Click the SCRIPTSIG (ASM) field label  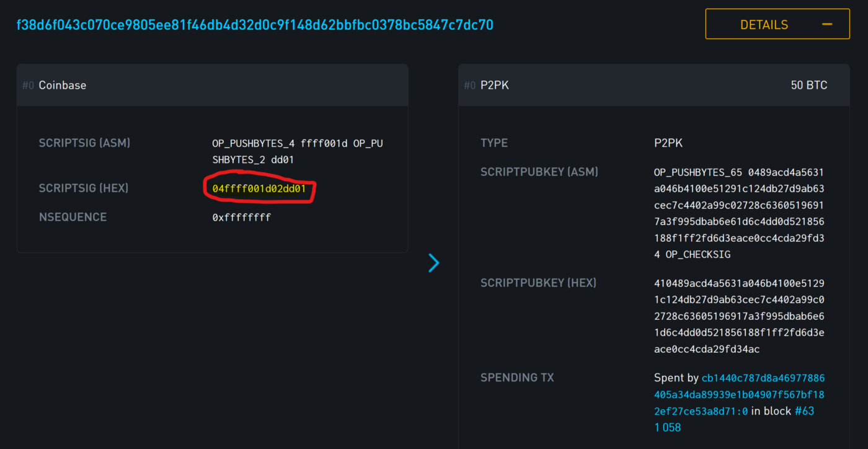(84, 143)
